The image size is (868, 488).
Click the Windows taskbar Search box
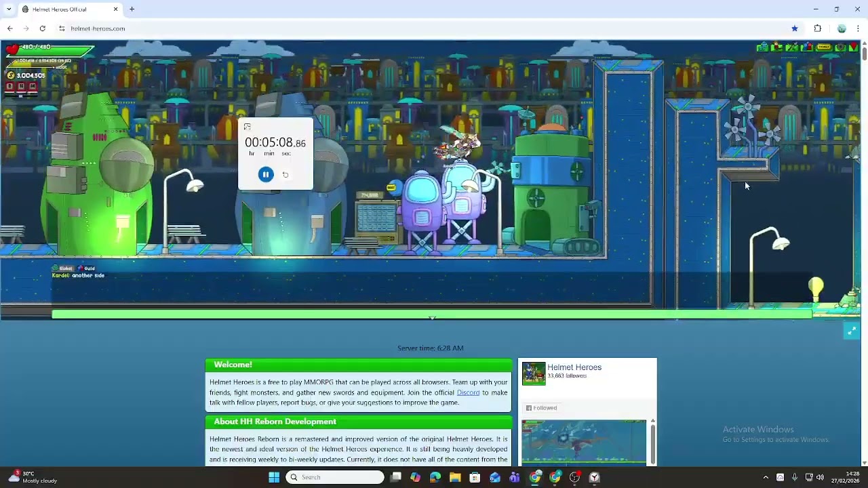[335, 477]
